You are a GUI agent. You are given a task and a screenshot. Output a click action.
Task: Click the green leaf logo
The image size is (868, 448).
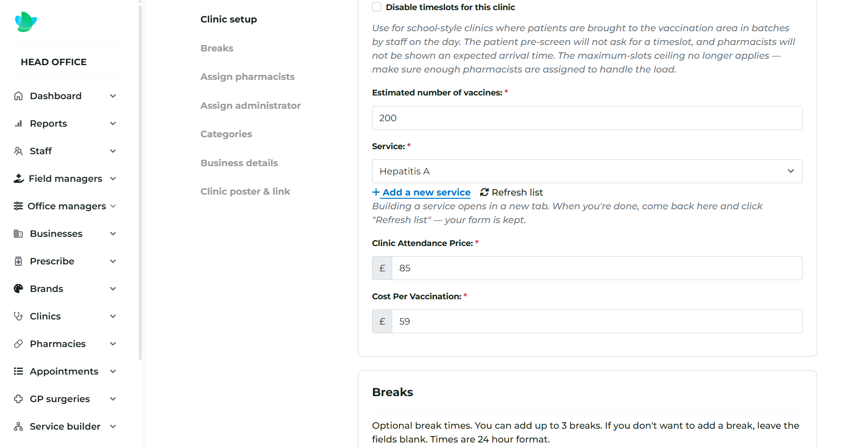click(26, 22)
